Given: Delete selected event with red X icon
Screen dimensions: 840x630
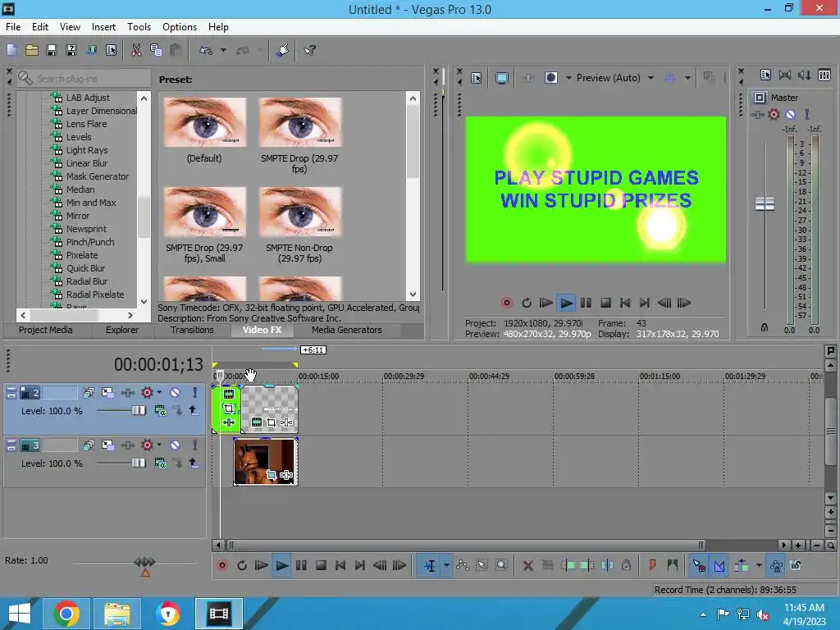Looking at the screenshot, I should pyautogui.click(x=527, y=565).
